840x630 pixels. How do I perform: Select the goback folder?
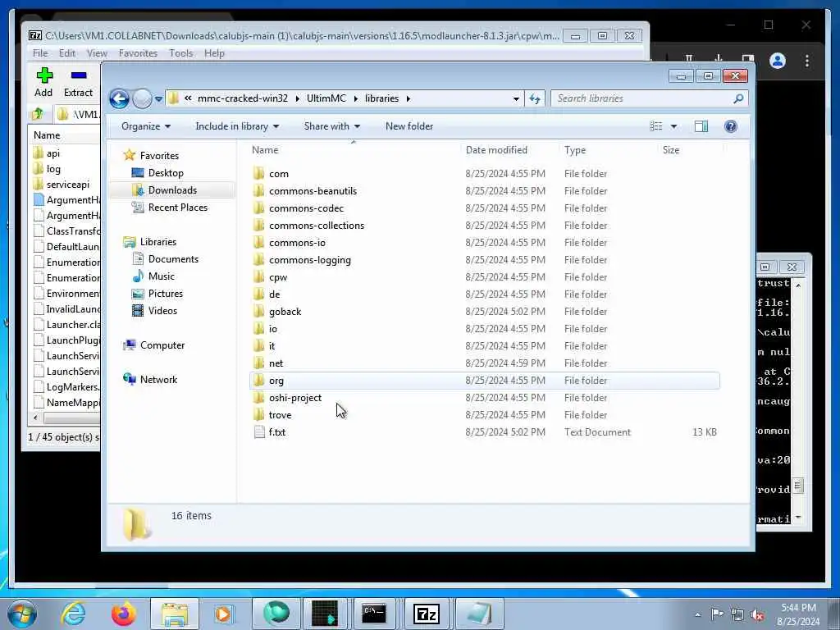pyautogui.click(x=285, y=311)
